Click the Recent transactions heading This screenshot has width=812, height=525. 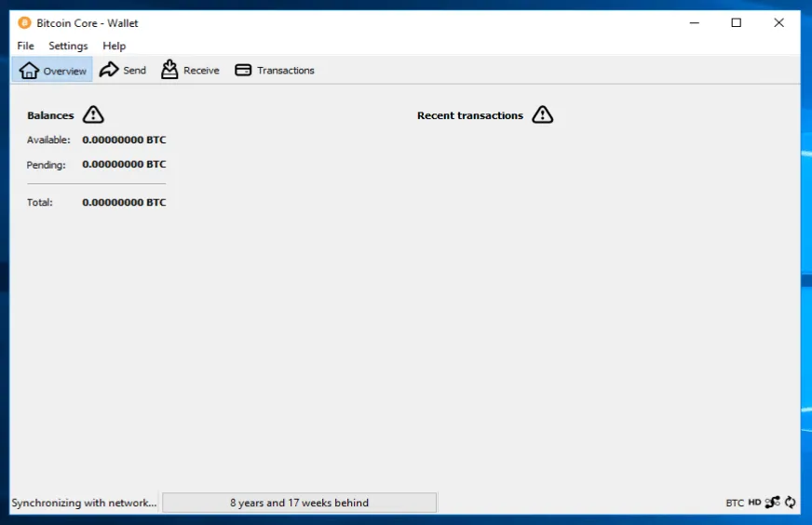tap(469, 115)
